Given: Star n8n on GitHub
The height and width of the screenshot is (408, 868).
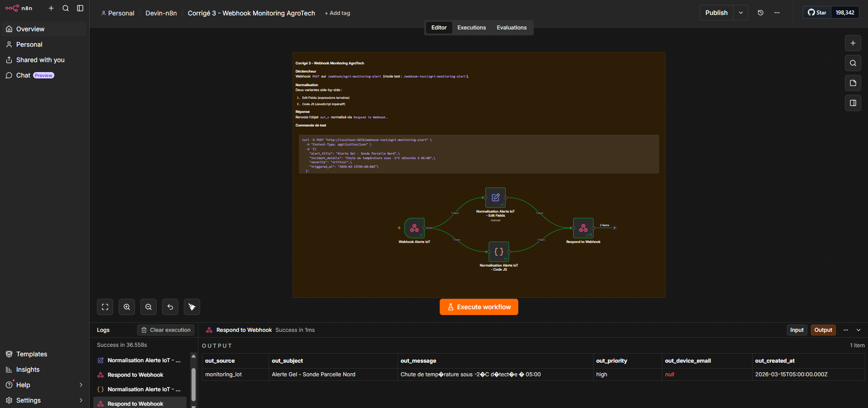Looking at the screenshot, I should pyautogui.click(x=817, y=13).
